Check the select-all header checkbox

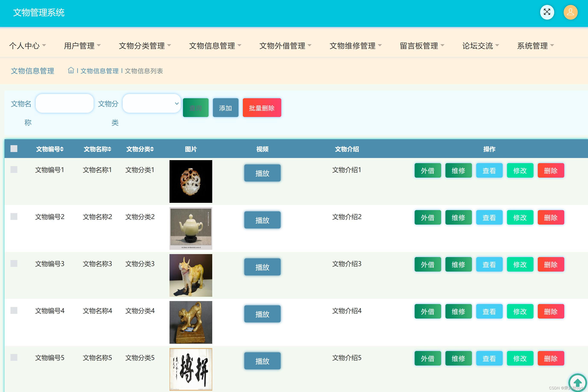point(14,149)
